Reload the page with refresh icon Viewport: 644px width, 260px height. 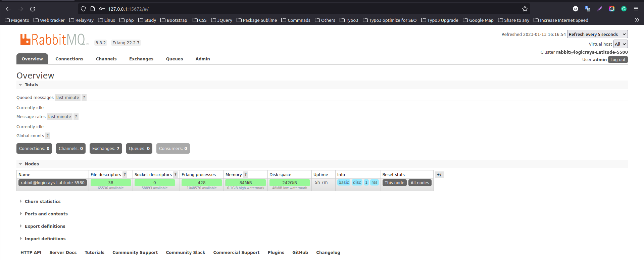(33, 9)
